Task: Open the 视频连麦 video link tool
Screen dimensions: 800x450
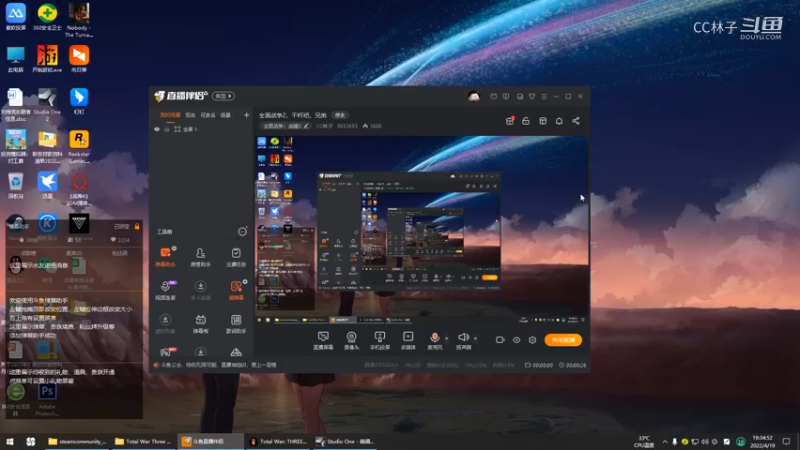Action: click(x=165, y=290)
